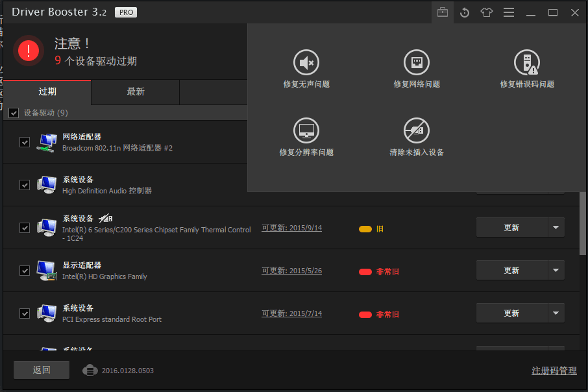Update the Intel HD Graphics Family driver

click(512, 270)
